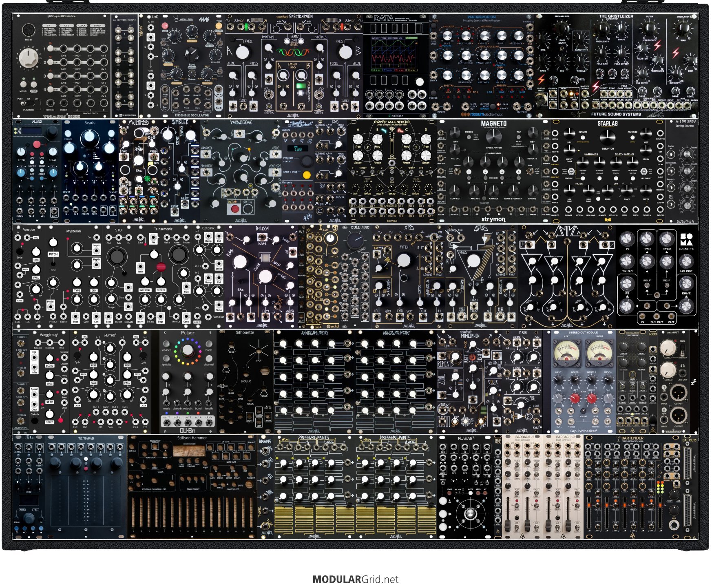Select the Mordax DATA module
The image size is (712, 588).
pyautogui.click(x=396, y=66)
